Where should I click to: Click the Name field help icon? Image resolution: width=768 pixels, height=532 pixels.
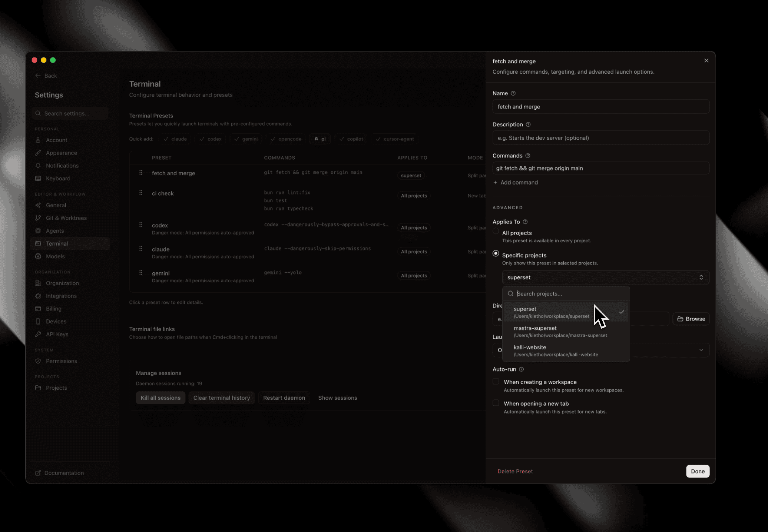tap(513, 93)
